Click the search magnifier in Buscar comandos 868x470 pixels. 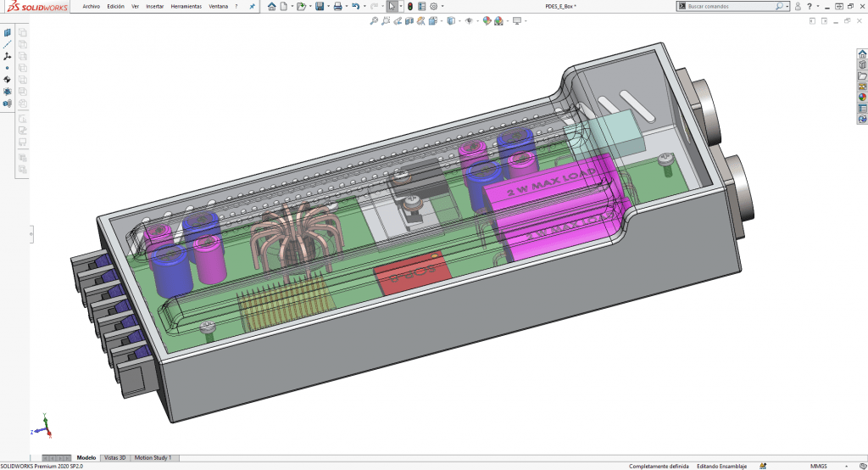pyautogui.click(x=780, y=6)
